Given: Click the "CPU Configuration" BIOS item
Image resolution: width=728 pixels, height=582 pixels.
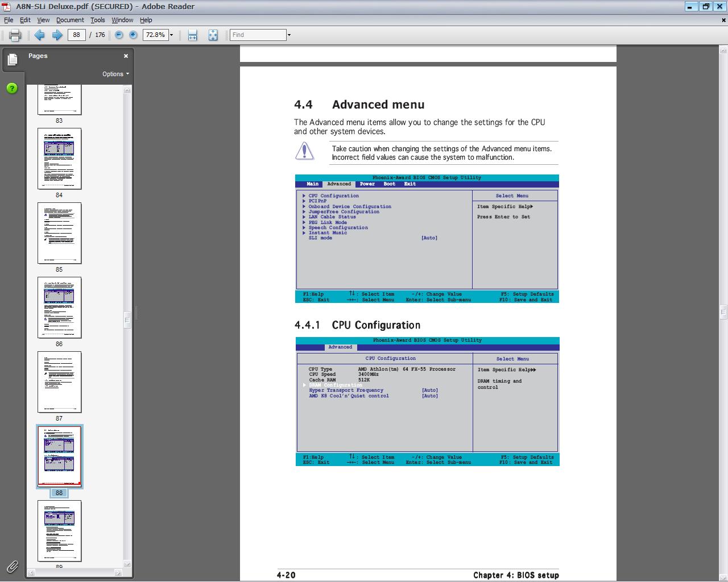Looking at the screenshot, I should click(333, 196).
